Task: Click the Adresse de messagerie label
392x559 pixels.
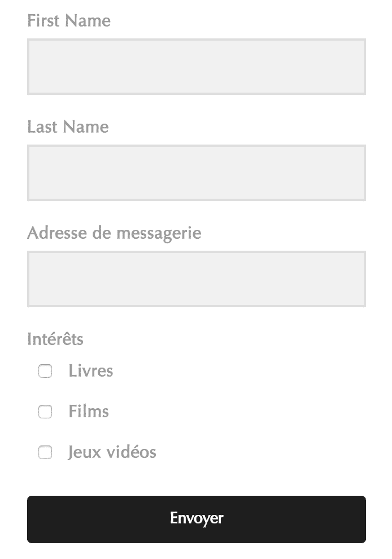Action: coord(114,233)
